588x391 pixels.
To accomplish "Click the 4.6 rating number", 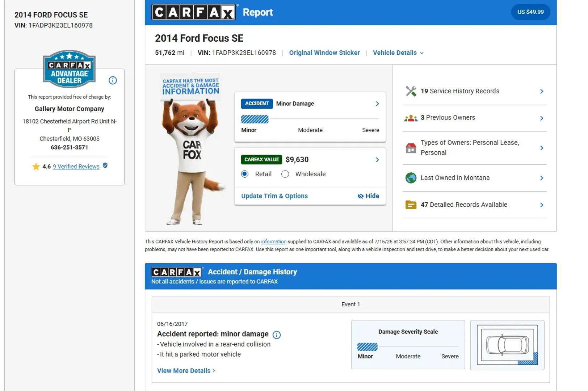I will (x=47, y=167).
